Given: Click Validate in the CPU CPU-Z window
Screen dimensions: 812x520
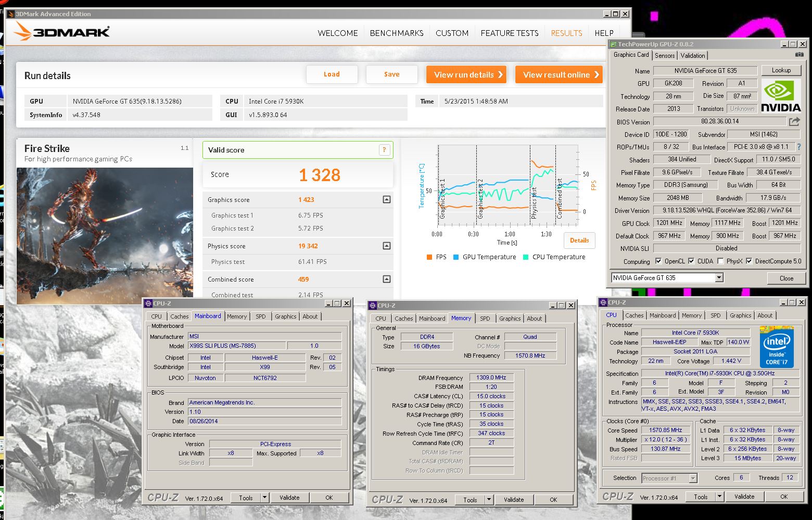Looking at the screenshot, I should click(744, 497).
